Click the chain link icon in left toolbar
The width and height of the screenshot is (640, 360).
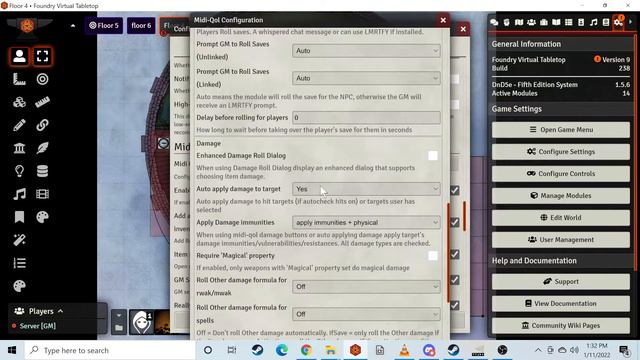[42, 125]
